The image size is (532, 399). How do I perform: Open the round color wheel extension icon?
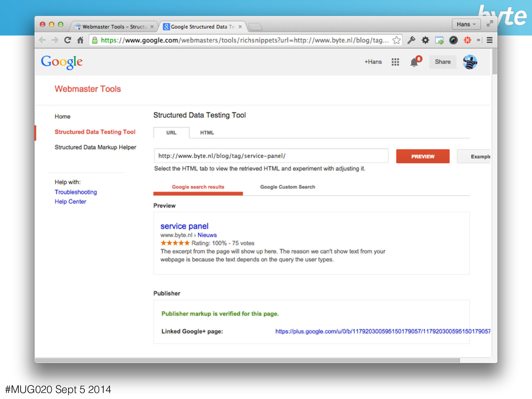(x=453, y=40)
